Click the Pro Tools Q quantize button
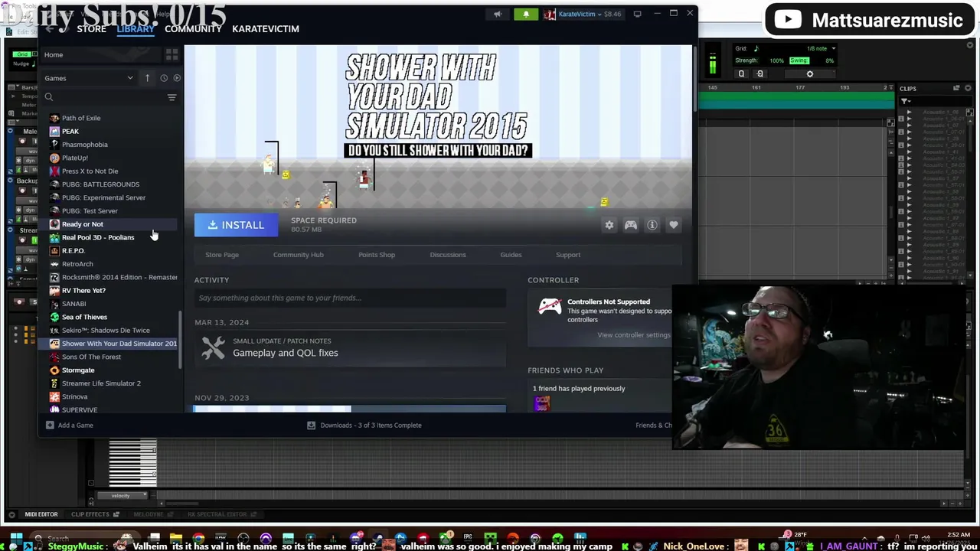 click(741, 73)
